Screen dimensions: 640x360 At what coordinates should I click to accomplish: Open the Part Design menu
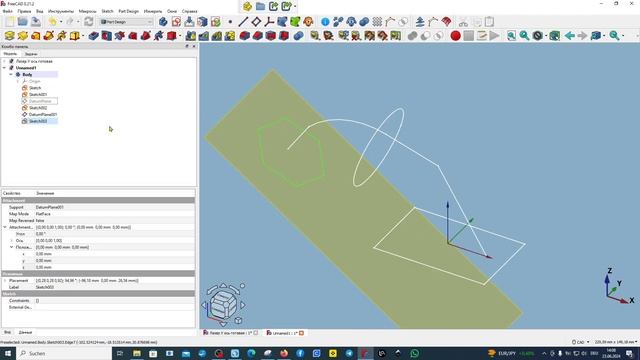tap(129, 11)
